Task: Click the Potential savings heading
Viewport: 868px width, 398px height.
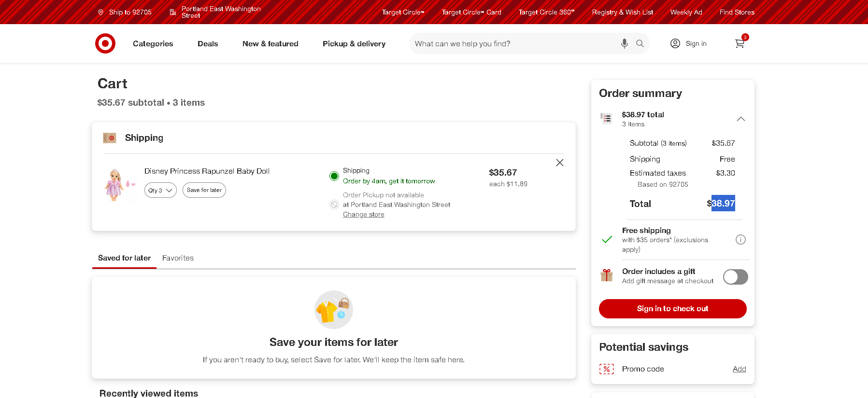Action: pos(644,347)
